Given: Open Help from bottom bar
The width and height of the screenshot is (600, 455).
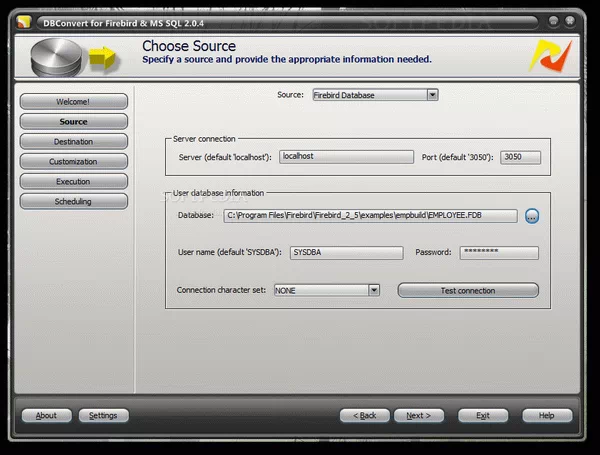Looking at the screenshot, I should 547,416.
